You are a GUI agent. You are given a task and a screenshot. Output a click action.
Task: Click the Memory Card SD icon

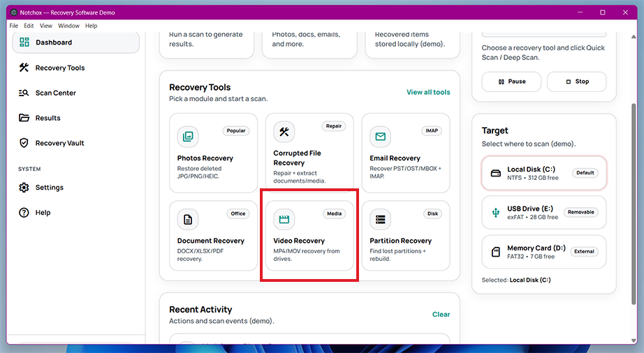[x=496, y=252]
